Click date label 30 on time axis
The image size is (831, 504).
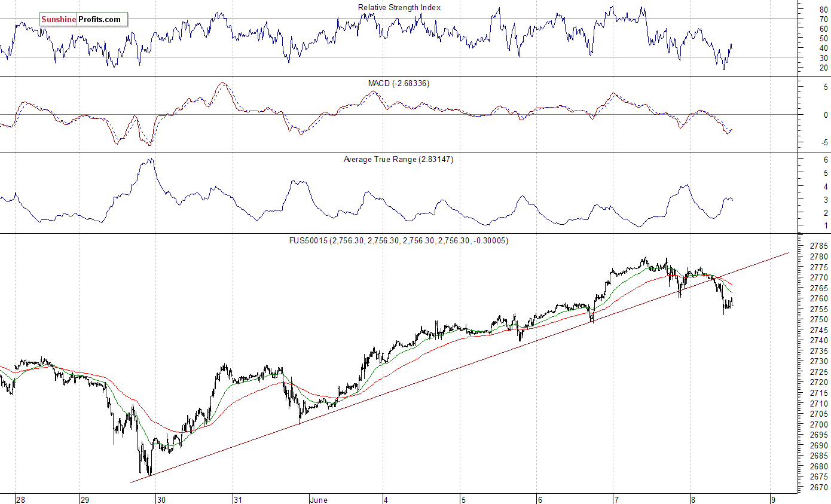tap(161, 500)
